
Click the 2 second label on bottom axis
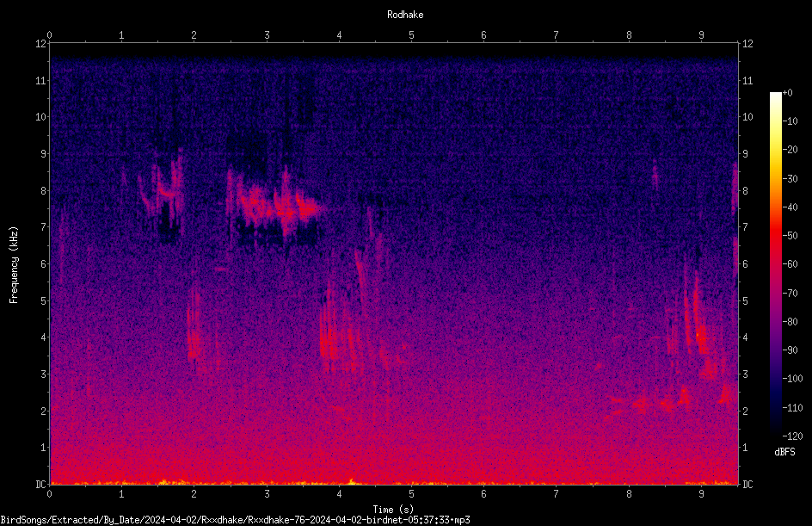tap(194, 494)
